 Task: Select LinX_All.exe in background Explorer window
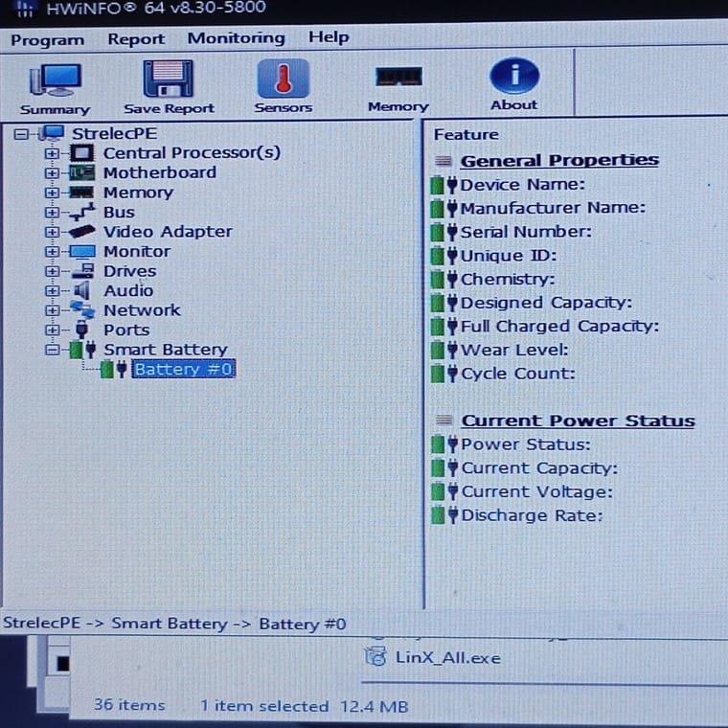[x=447, y=658]
